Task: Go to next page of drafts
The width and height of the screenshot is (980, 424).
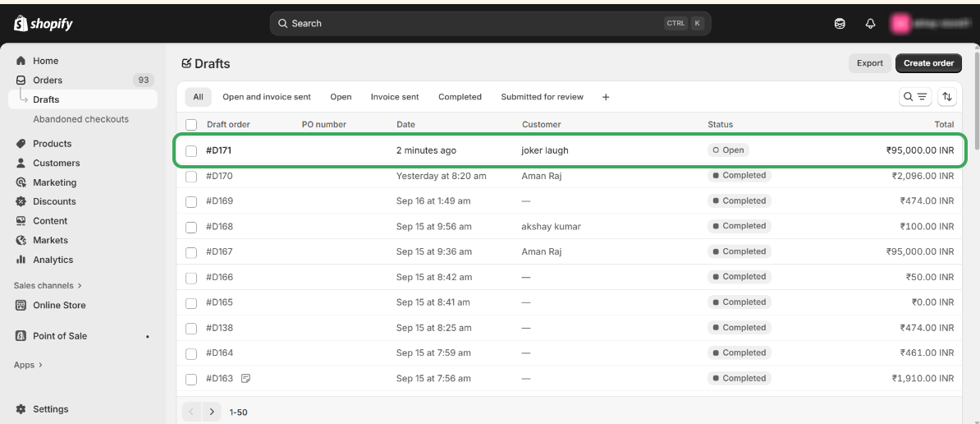Action: (x=212, y=412)
